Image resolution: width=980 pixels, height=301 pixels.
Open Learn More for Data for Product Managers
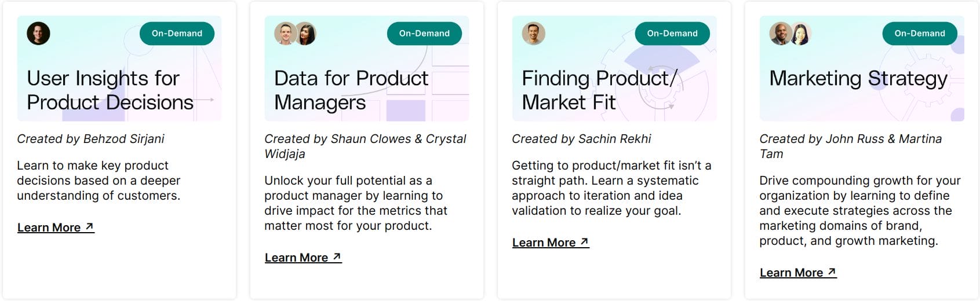tap(297, 258)
